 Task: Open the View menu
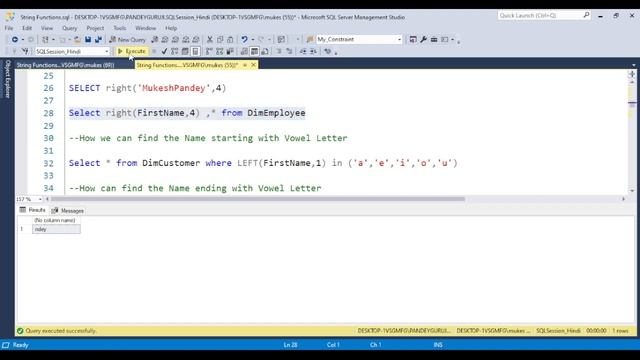(x=47, y=28)
